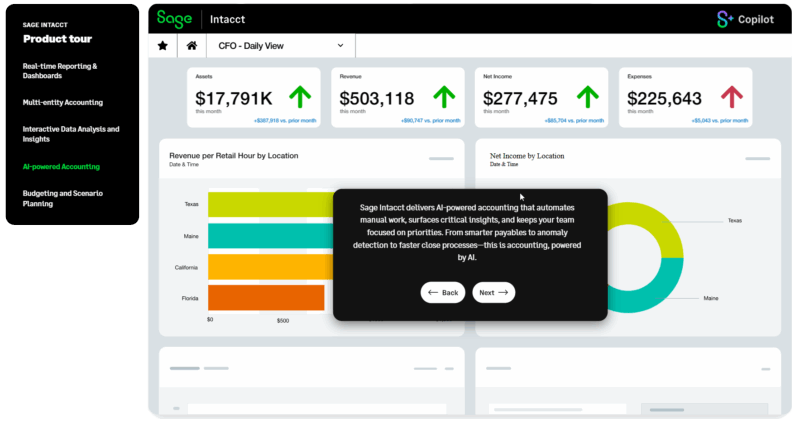Click the red arrow on Expenses card
Image resolution: width=800 pixels, height=423 pixels.
click(x=732, y=96)
